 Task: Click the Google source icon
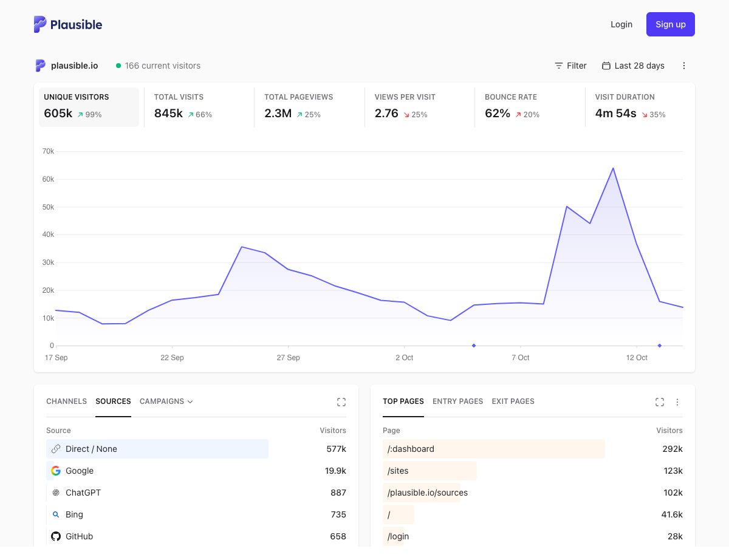coord(56,471)
